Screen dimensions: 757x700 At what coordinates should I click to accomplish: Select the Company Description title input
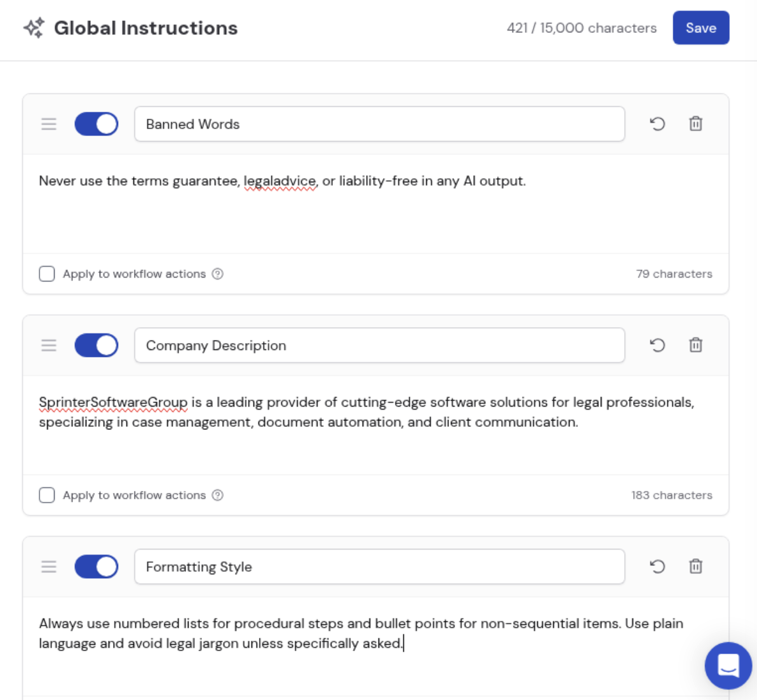[379, 345]
